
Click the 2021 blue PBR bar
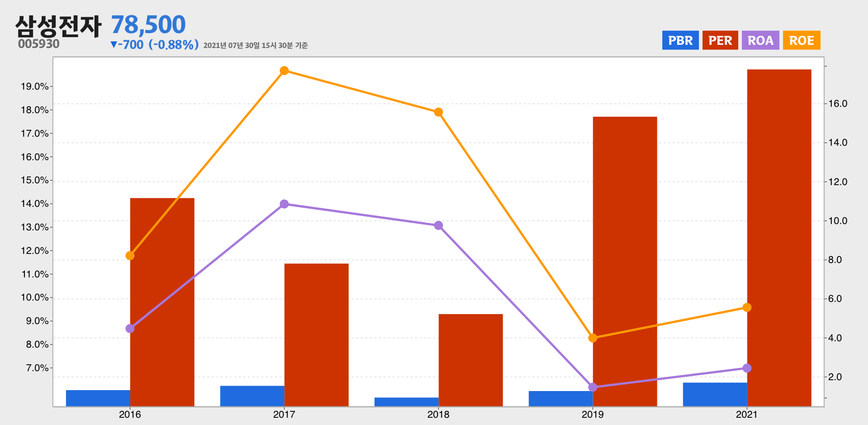[x=715, y=395]
